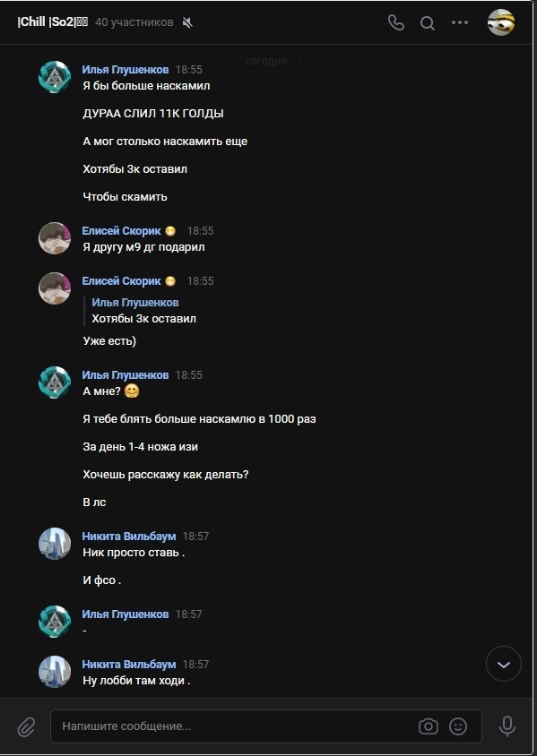Open chat search with magnifier icon
The image size is (537, 756).
point(427,22)
